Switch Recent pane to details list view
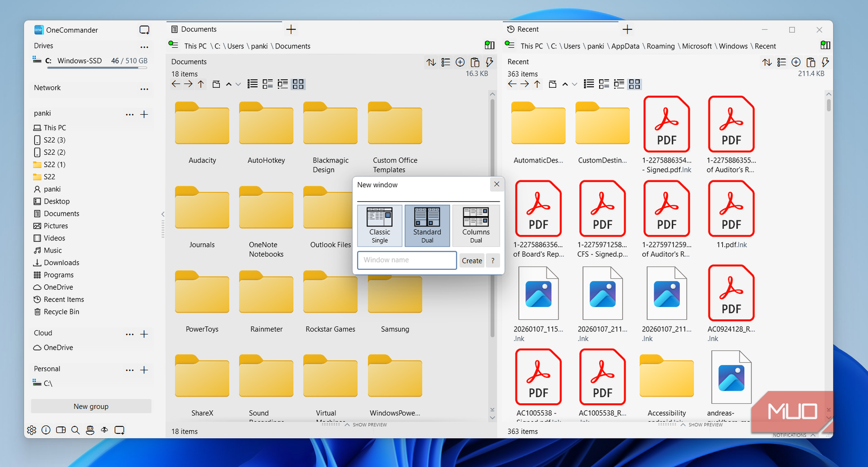868x467 pixels. (604, 84)
